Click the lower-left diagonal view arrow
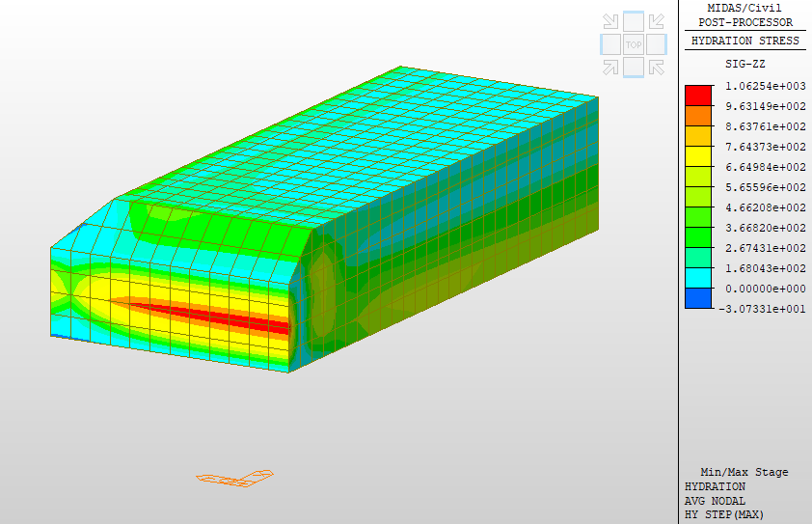Image resolution: width=812 pixels, height=524 pixels. pyautogui.click(x=610, y=67)
